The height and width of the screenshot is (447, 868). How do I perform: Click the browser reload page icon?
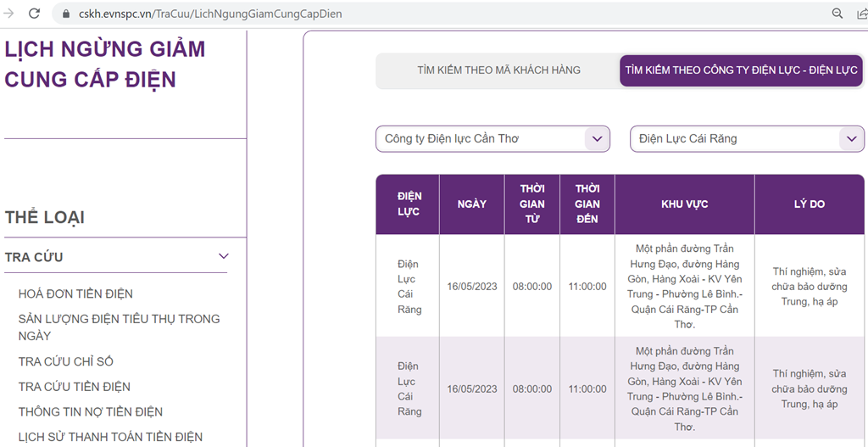(x=35, y=14)
